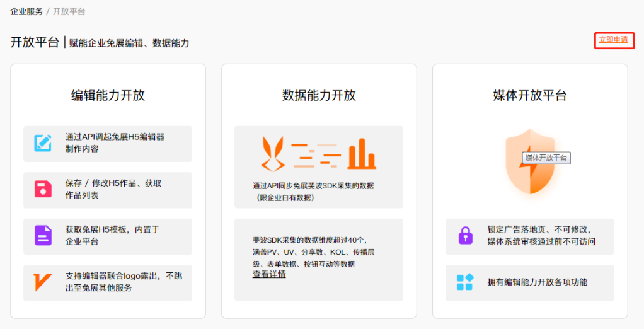The image size is (644, 329).
Task: Click the blue edit pencil icon
Action: (43, 143)
